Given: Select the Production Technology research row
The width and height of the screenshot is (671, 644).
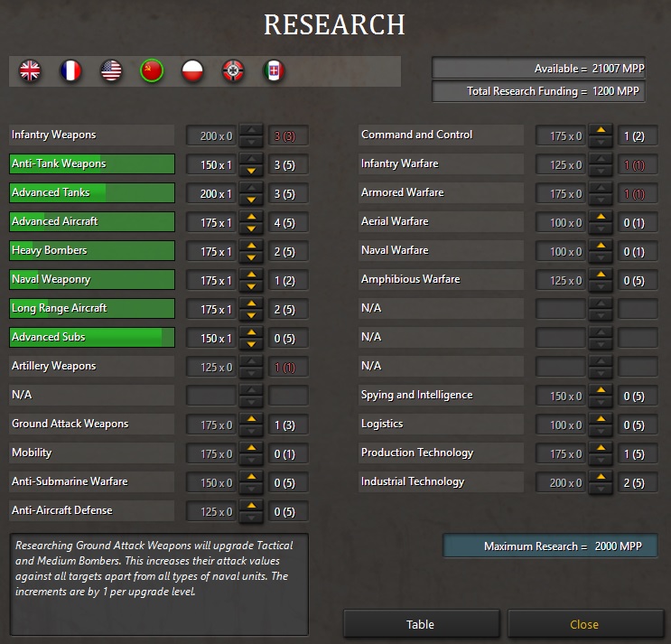Looking at the screenshot, I should [x=442, y=453].
